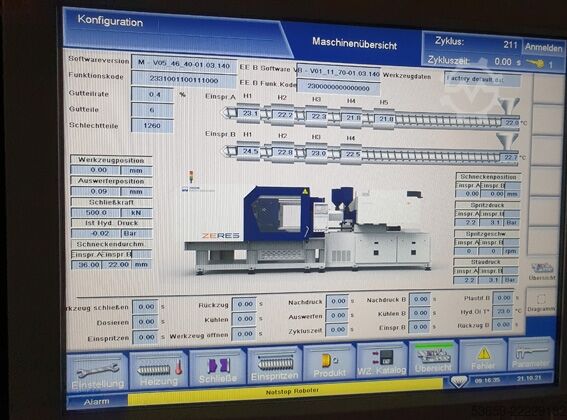Click the Anmelden login button

pos(543,47)
